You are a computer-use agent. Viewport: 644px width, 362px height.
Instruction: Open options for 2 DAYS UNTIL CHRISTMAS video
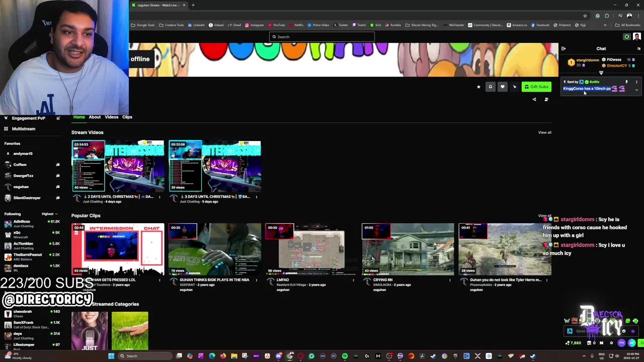[x=159, y=197]
